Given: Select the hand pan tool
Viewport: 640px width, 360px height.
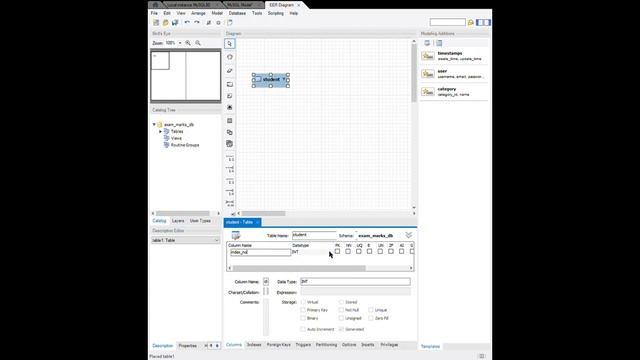Looking at the screenshot, I should click(230, 57).
